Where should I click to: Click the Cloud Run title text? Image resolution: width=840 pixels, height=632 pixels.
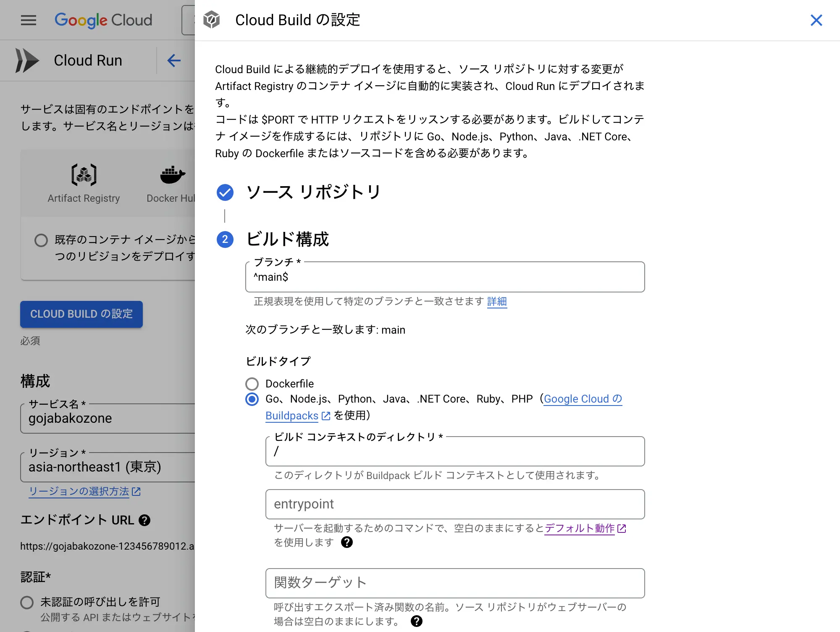coord(88,61)
